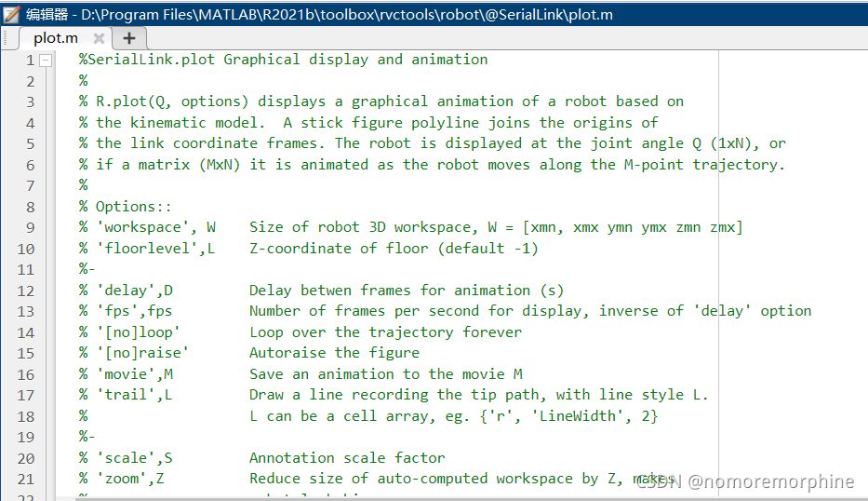The width and height of the screenshot is (868, 501).
Task: Click the 'delay',D option text
Action: point(135,291)
